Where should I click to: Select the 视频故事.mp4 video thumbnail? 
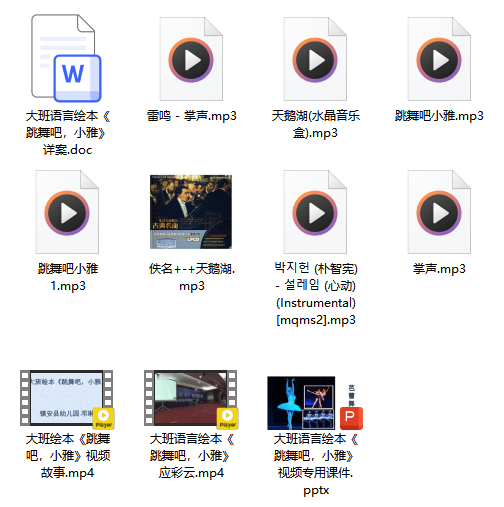coord(66,398)
